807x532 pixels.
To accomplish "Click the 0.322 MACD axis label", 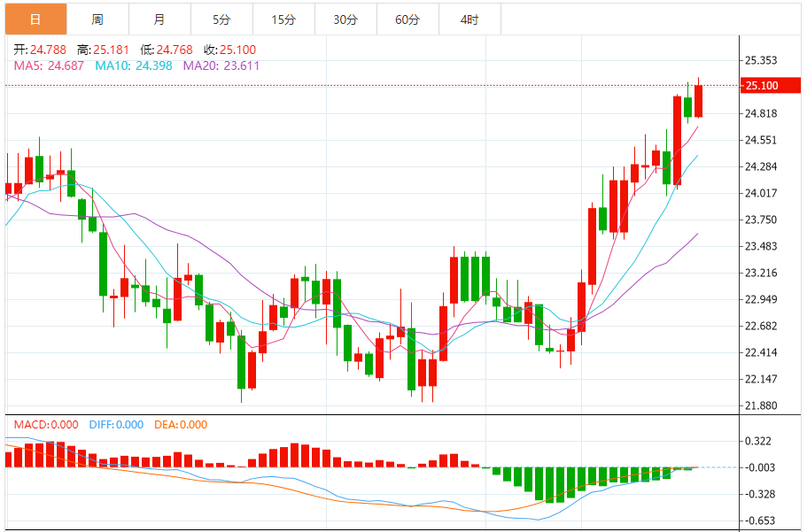I will 758,442.
